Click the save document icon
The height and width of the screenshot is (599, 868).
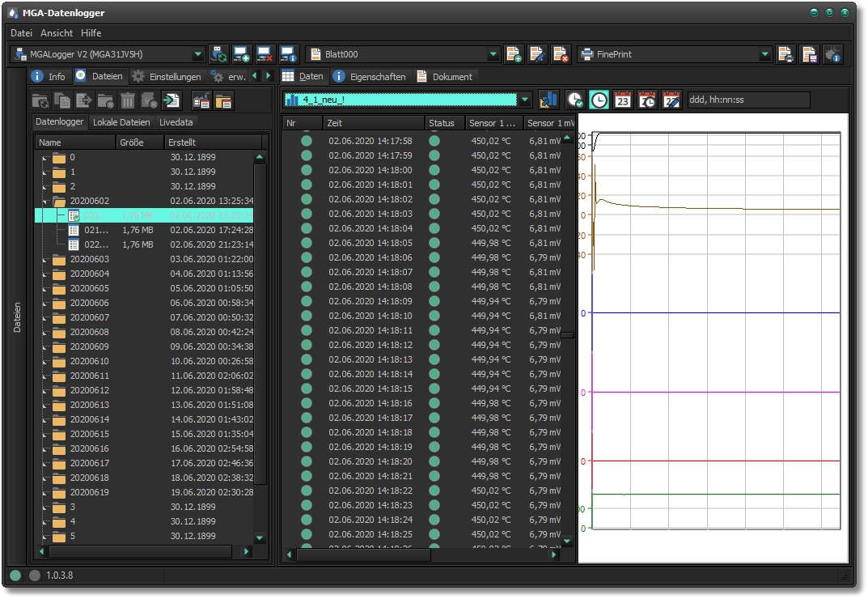(809, 54)
